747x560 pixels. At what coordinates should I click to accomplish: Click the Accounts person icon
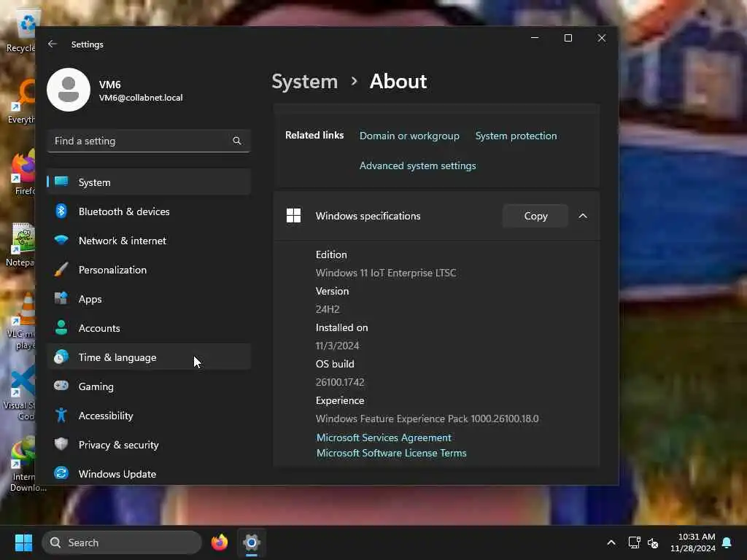pos(61,327)
